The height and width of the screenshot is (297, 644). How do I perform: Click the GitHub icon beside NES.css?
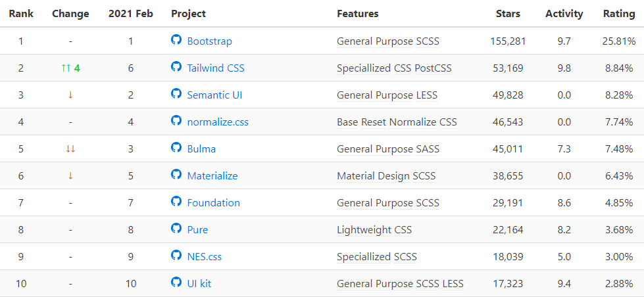click(176, 256)
